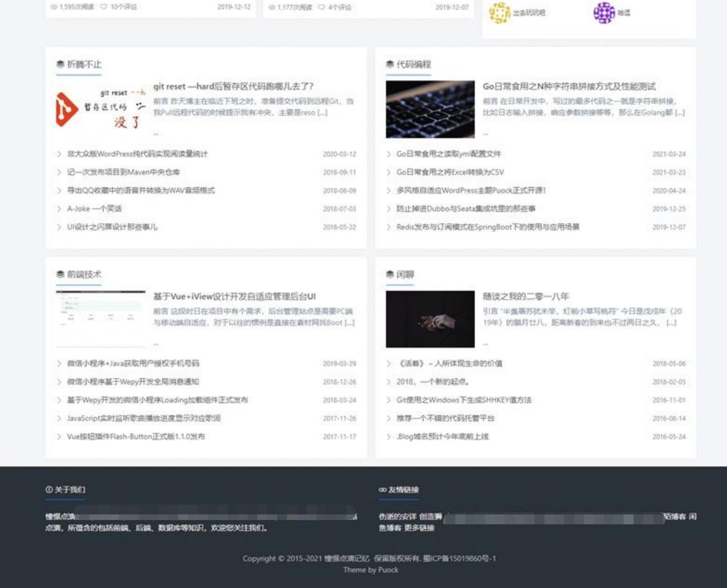Open the 蜀ICP备15019860号-1 record link
This screenshot has width=727, height=588.
tap(460, 558)
